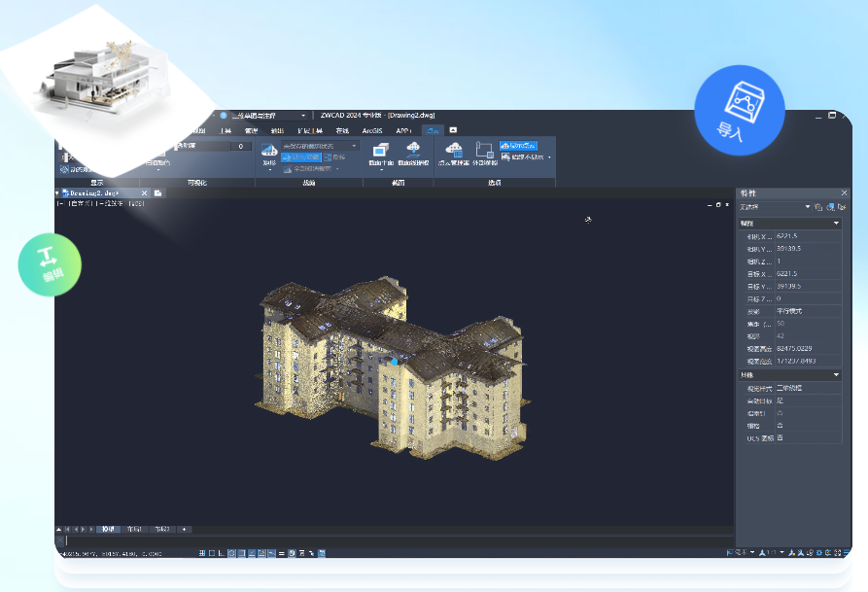
Task: Click the projection mode value in Properties
Action: (808, 311)
